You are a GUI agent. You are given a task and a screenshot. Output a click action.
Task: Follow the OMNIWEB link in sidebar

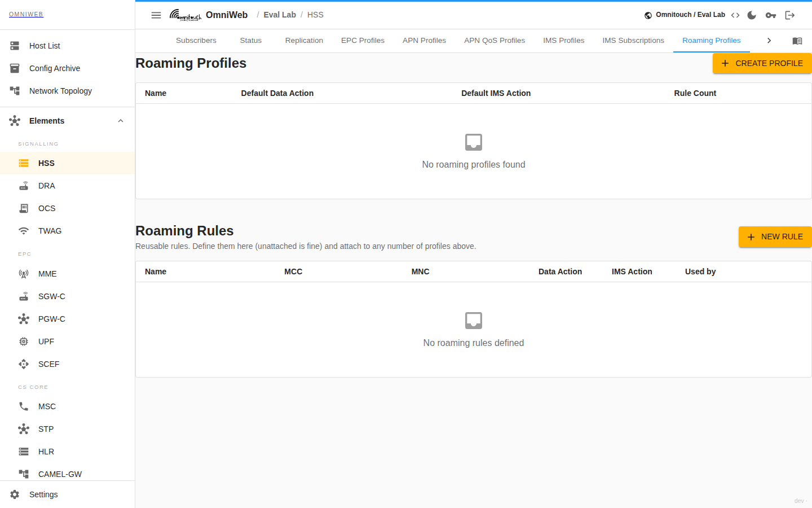pyautogui.click(x=26, y=15)
